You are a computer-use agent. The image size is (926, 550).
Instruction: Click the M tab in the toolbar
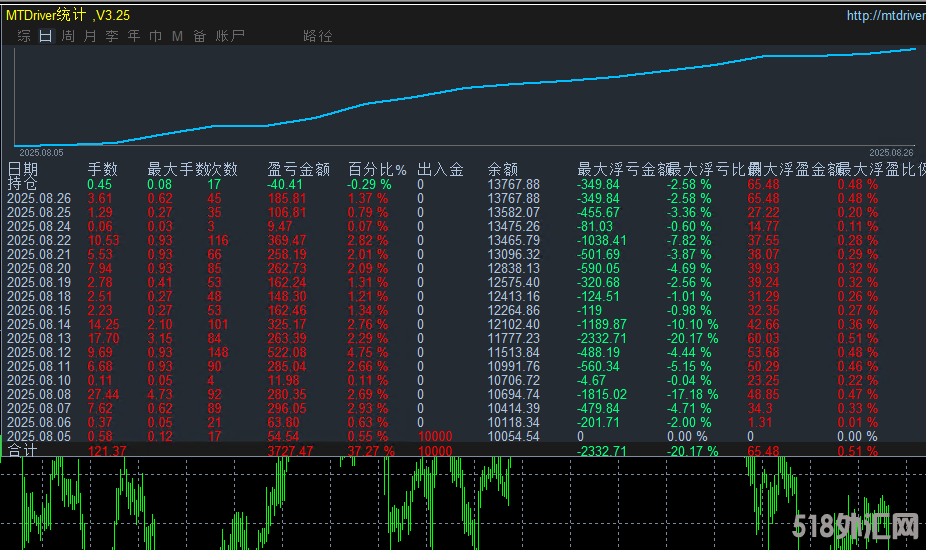click(177, 36)
